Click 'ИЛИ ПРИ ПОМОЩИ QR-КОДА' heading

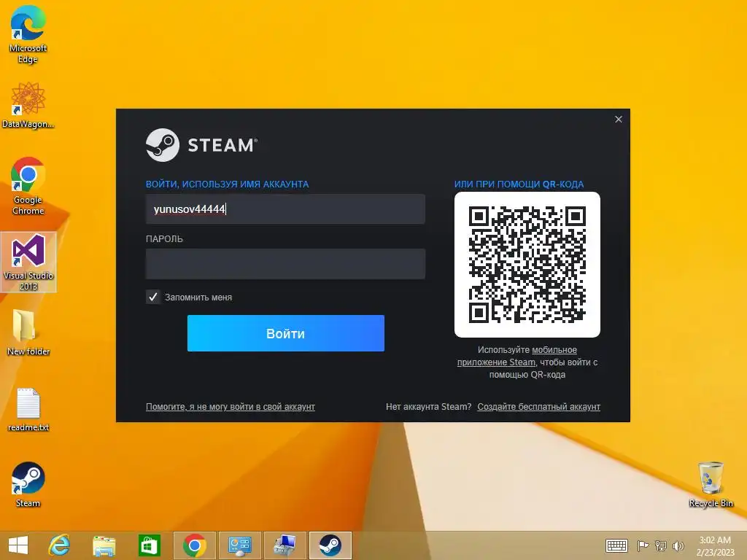pyautogui.click(x=519, y=184)
